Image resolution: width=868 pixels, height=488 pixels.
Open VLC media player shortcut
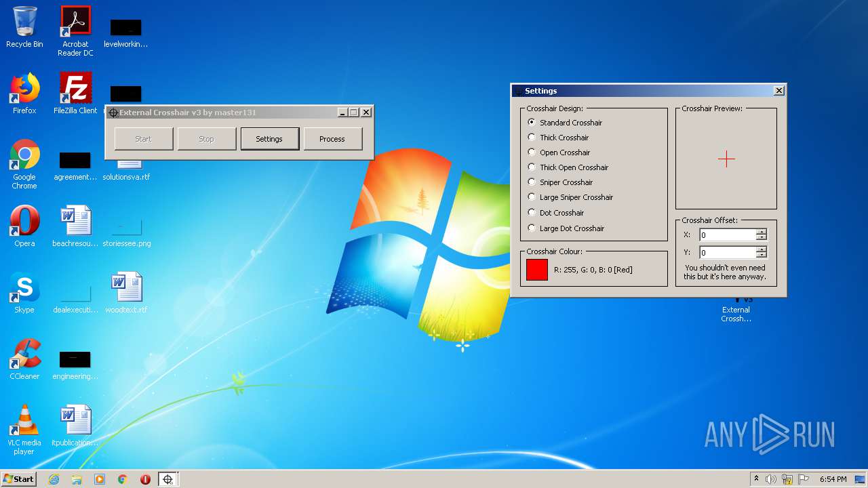click(x=24, y=430)
